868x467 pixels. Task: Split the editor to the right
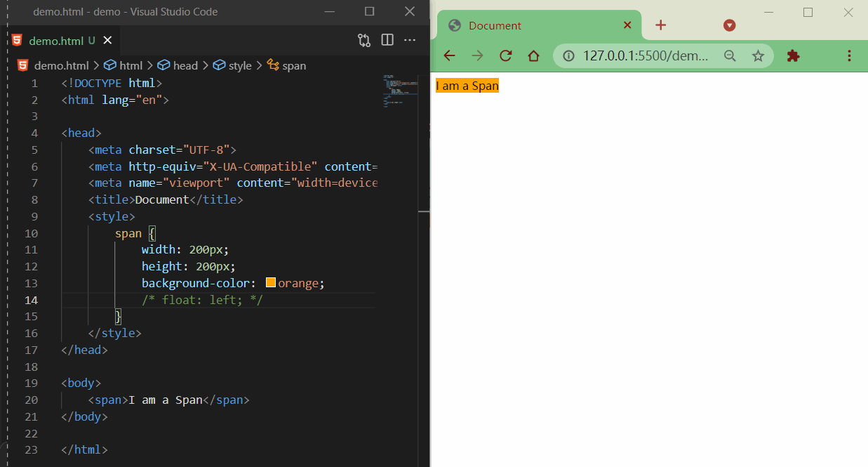click(x=387, y=40)
